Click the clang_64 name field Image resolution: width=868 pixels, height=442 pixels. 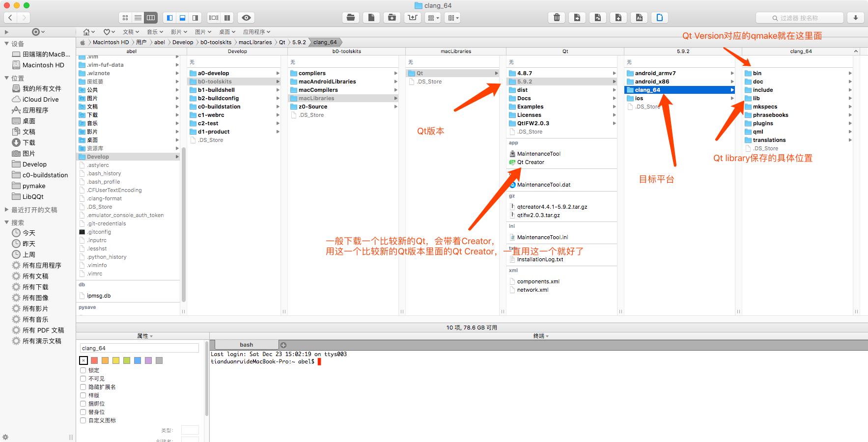140,348
